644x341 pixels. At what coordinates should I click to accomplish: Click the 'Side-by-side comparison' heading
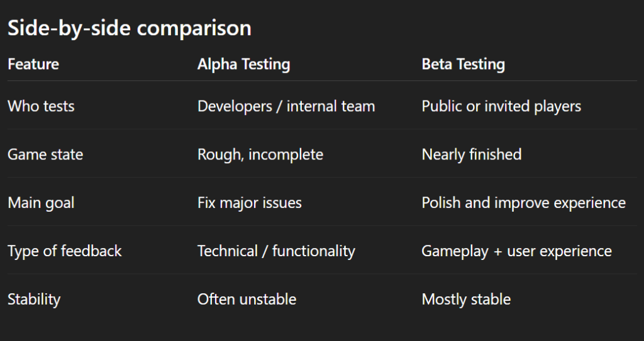[x=129, y=28]
